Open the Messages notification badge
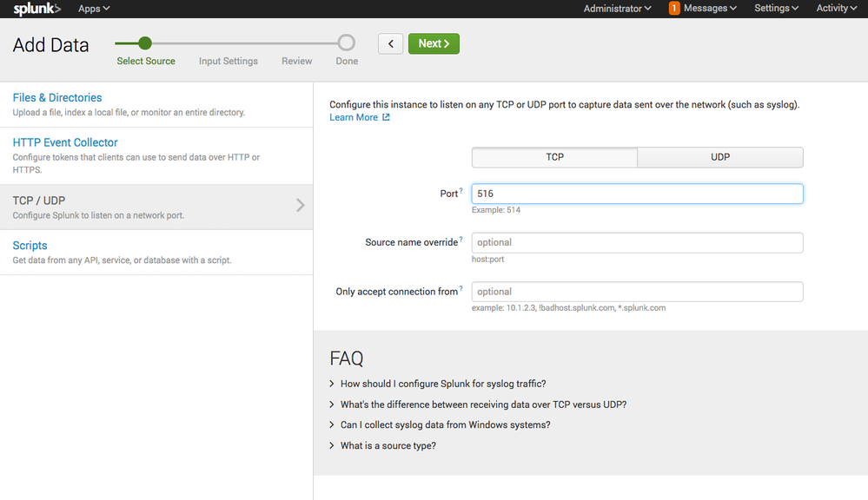 pos(675,8)
